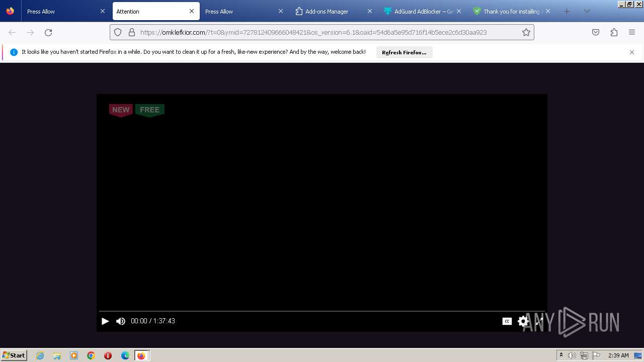Go forward with the forward arrow
This screenshot has height=362, width=644.
point(30,32)
